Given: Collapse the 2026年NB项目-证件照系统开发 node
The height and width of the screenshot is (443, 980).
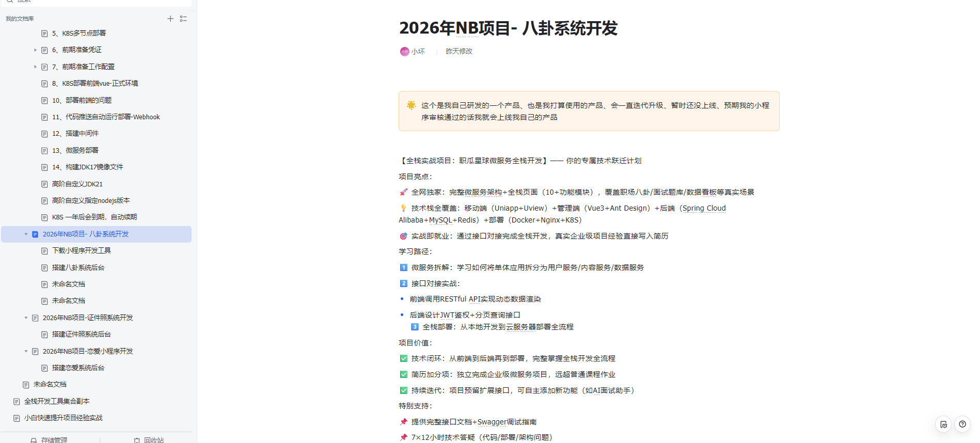Looking at the screenshot, I should [x=26, y=318].
